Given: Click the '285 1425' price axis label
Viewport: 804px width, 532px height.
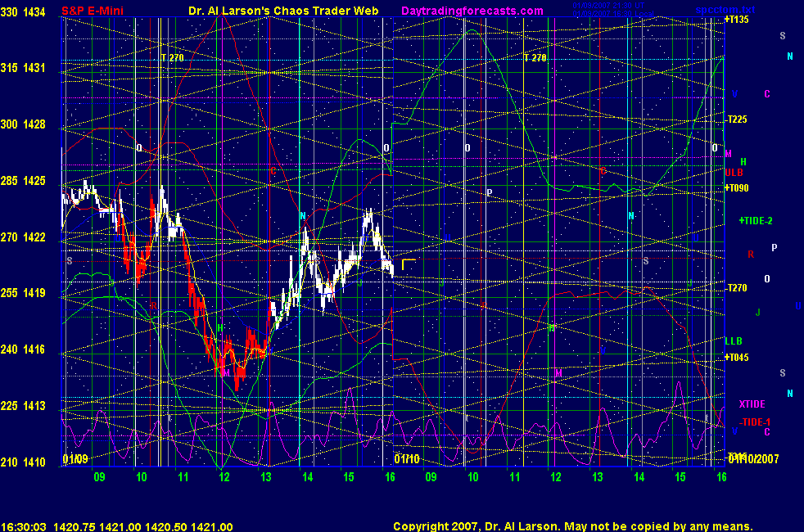Looking at the screenshot, I should click(23, 180).
